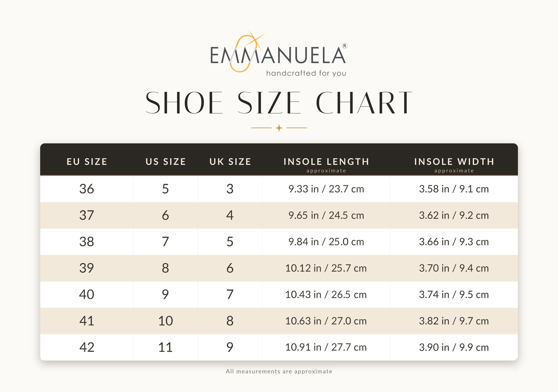Click the Emmanuela logo at the top
Screen dimensions: 558x392
278,53
